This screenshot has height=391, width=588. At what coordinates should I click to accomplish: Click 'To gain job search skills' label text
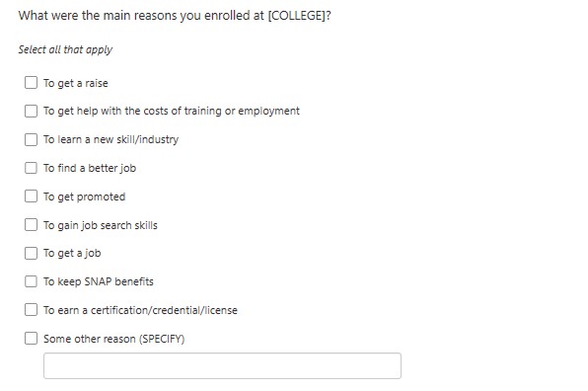(101, 225)
